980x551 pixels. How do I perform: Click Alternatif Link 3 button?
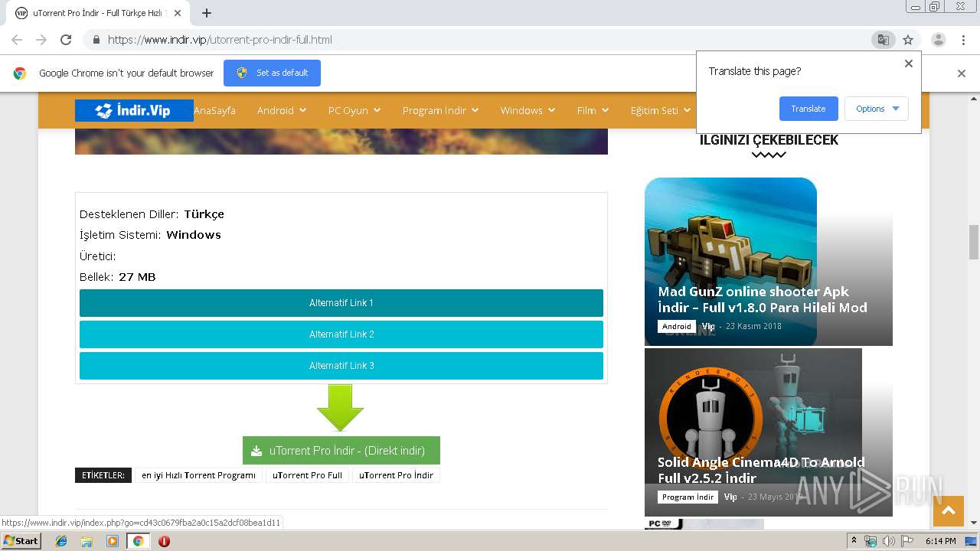(341, 366)
